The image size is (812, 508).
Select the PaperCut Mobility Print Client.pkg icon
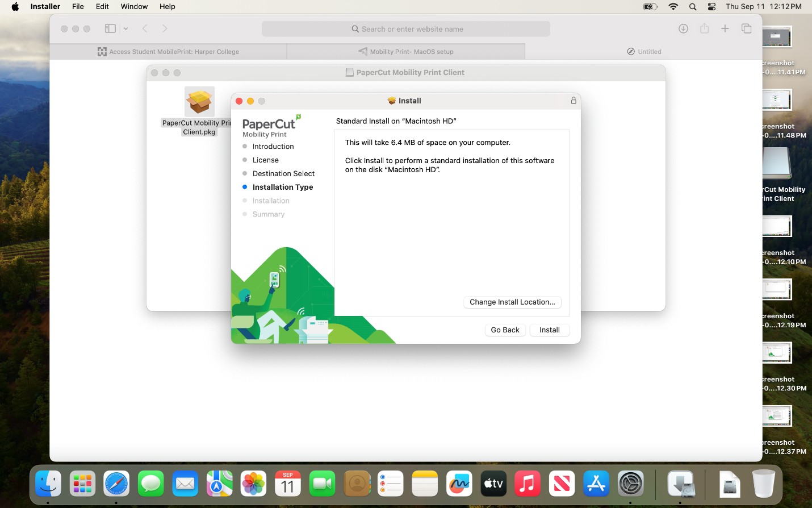199,102
